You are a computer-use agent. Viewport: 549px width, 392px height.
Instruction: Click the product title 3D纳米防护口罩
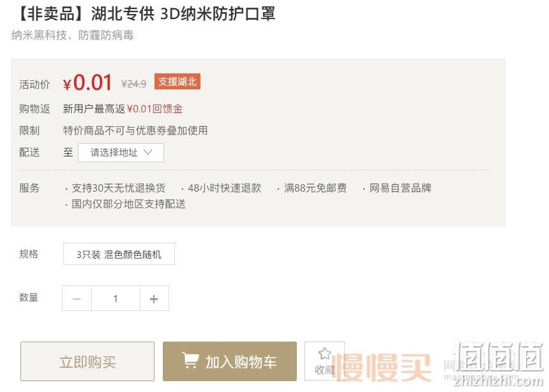coord(218,13)
